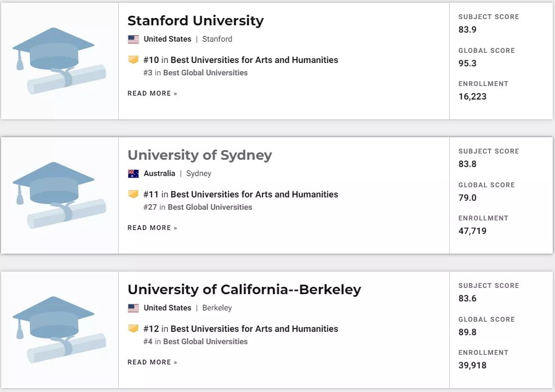
Task: Click the US flag icon under Berkeley
Action: (133, 308)
